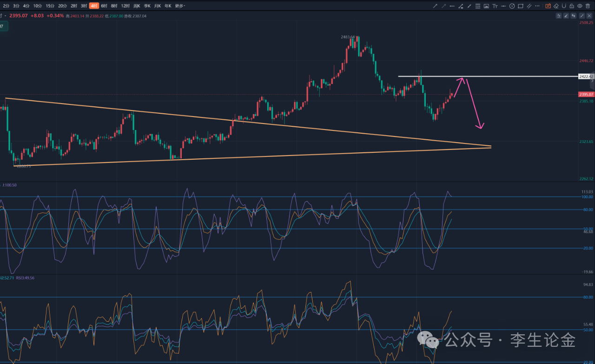The height and width of the screenshot is (364, 595).
Task: Click the low price 2387.00
Action: pyautogui.click(x=116, y=16)
